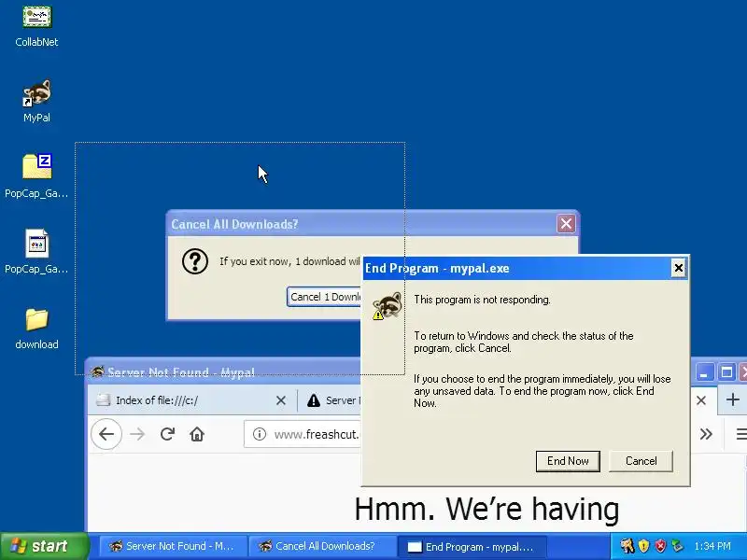The height and width of the screenshot is (560, 747).
Task: Switch to End Program taskbar item
Action: 472,546
